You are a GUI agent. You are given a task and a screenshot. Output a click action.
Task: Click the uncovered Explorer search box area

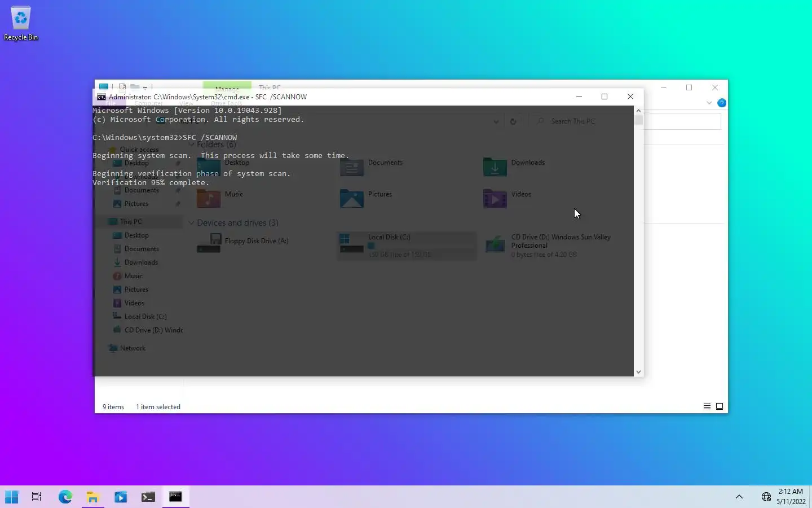(x=682, y=121)
